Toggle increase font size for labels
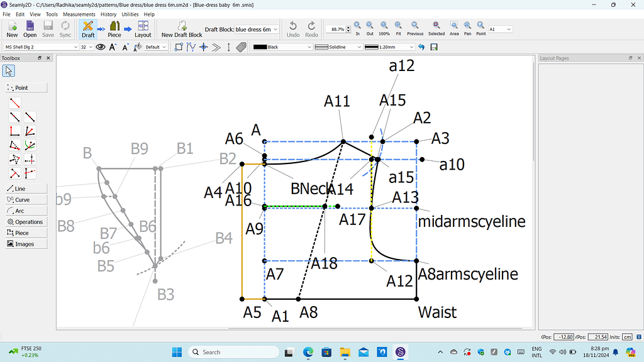Image resolution: width=644 pixels, height=362 pixels. 112,47
